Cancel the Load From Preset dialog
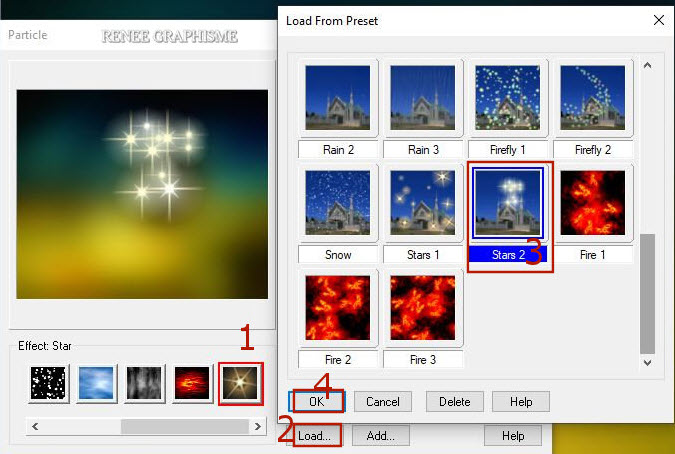This screenshot has height=454, width=675. pos(383,401)
